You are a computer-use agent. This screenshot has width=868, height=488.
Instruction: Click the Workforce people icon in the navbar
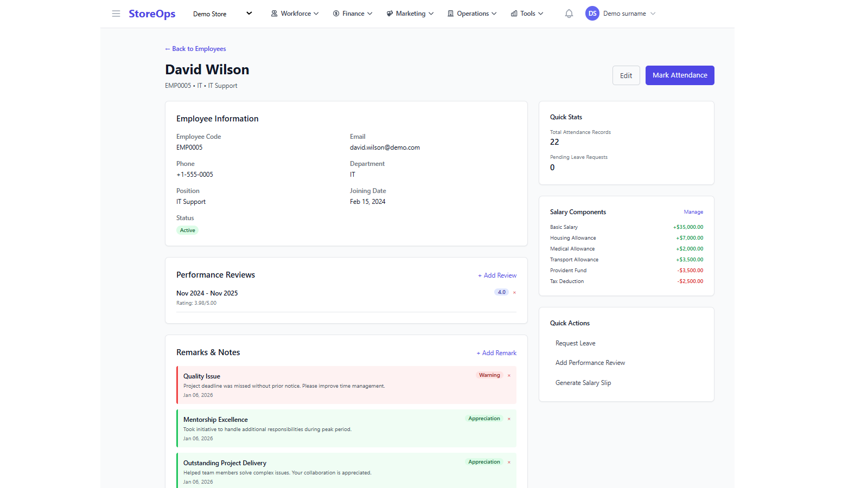point(274,13)
